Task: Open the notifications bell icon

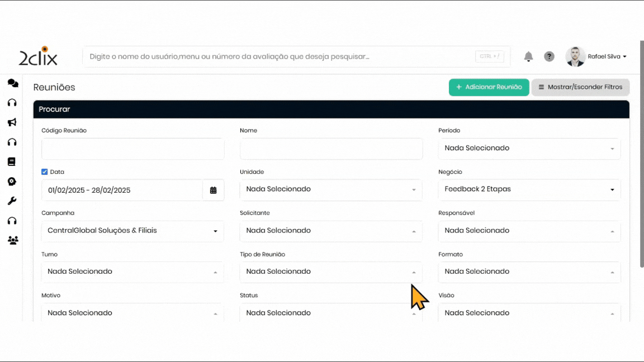Action: click(528, 56)
